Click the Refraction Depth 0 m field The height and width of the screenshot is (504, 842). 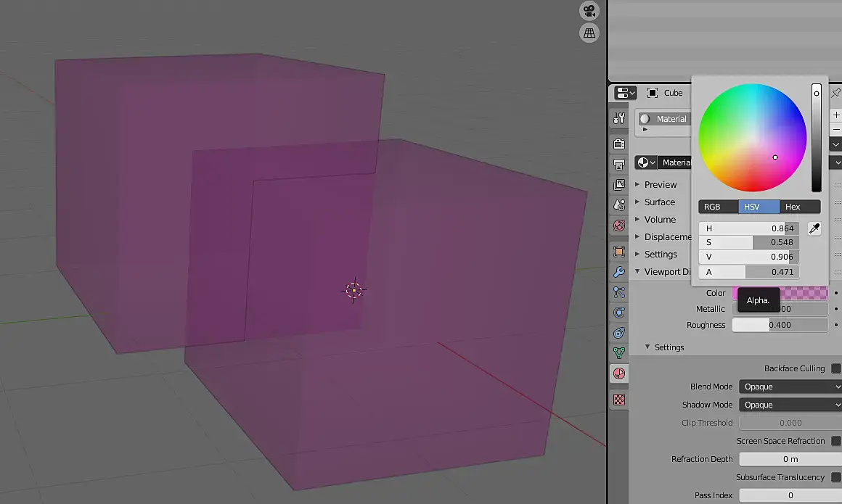click(790, 459)
